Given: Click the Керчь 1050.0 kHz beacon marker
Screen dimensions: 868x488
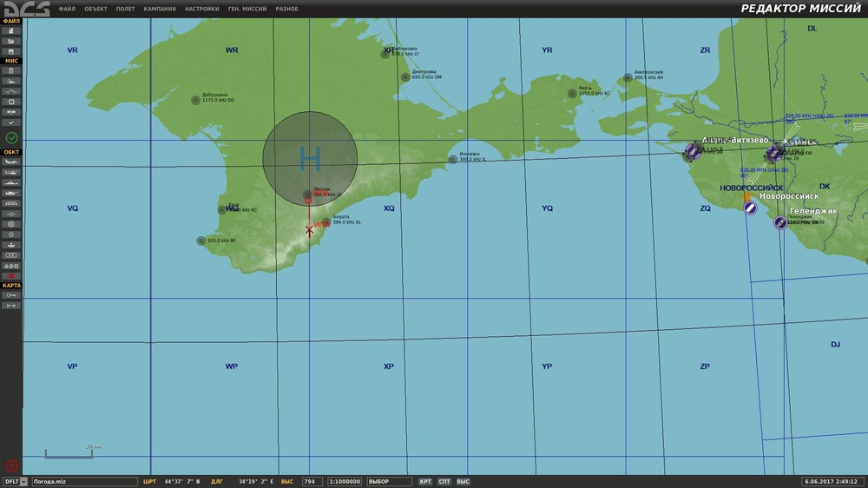Looking at the screenshot, I should tap(572, 94).
